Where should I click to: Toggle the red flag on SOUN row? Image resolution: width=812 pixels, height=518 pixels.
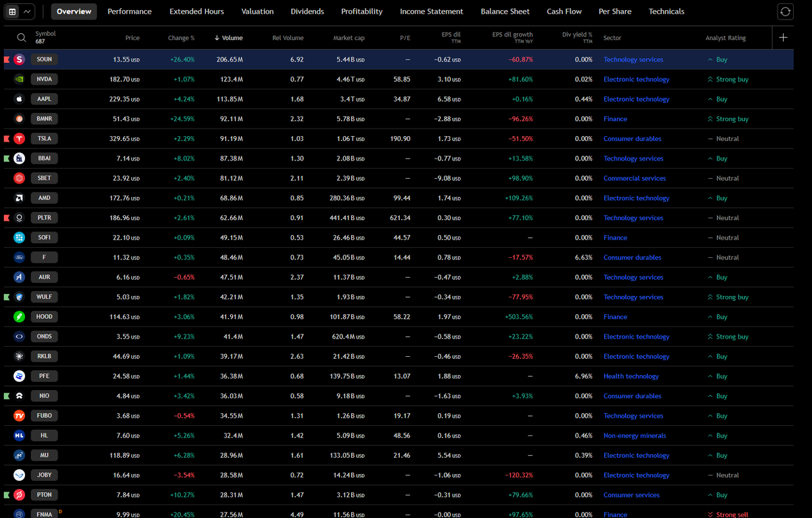[x=6, y=60]
